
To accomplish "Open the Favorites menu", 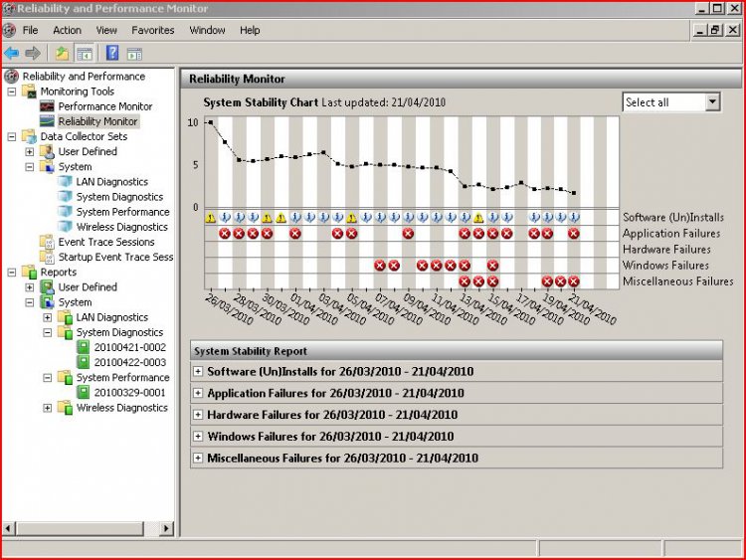I will pyautogui.click(x=153, y=30).
